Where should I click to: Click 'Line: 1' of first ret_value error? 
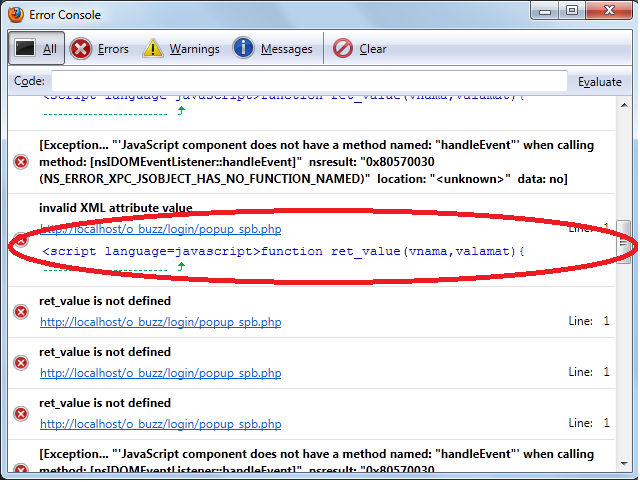(x=589, y=321)
